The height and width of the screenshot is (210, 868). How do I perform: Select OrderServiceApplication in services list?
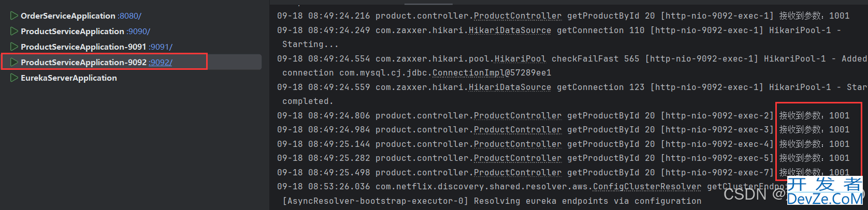68,16
